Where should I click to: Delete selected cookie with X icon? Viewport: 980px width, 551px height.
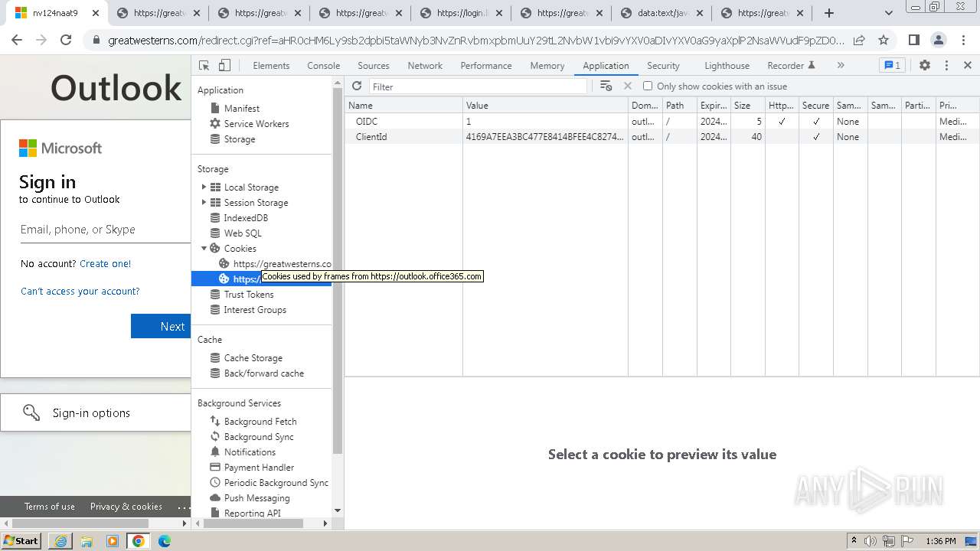[x=628, y=86]
